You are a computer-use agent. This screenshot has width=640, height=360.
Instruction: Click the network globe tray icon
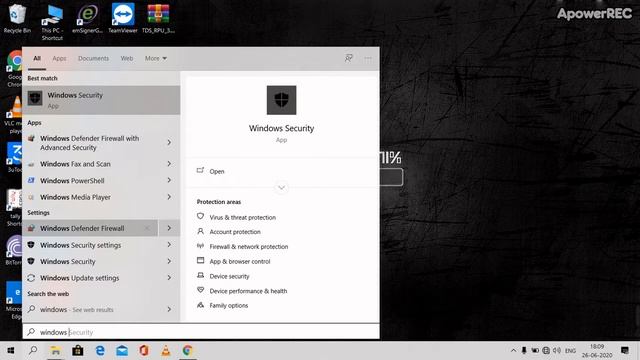coord(546,351)
